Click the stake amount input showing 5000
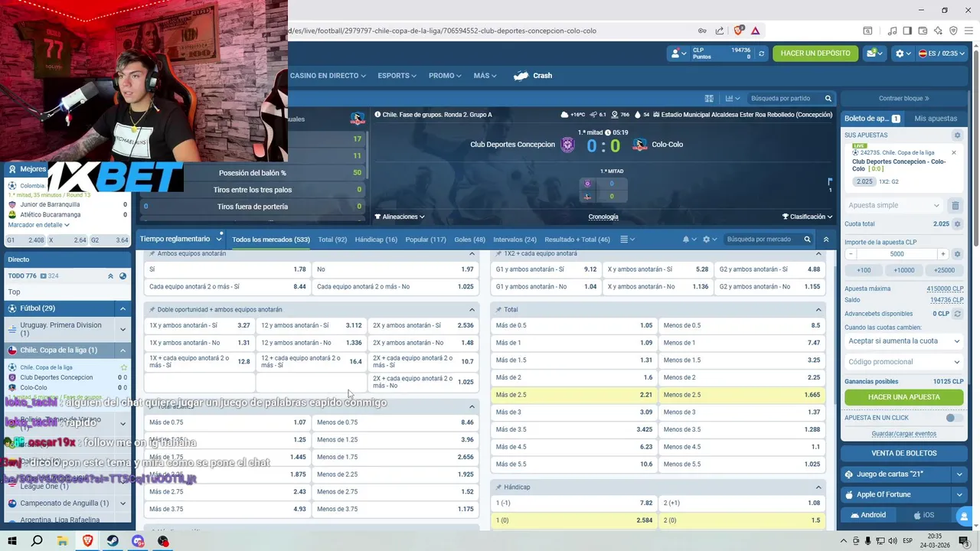Screen dimensions: 980x551 coord(897,254)
